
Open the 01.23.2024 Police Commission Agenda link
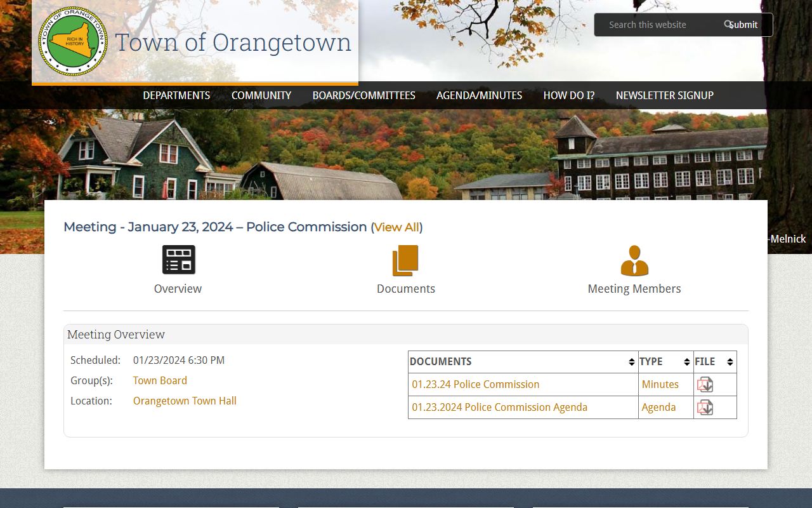[x=500, y=407]
